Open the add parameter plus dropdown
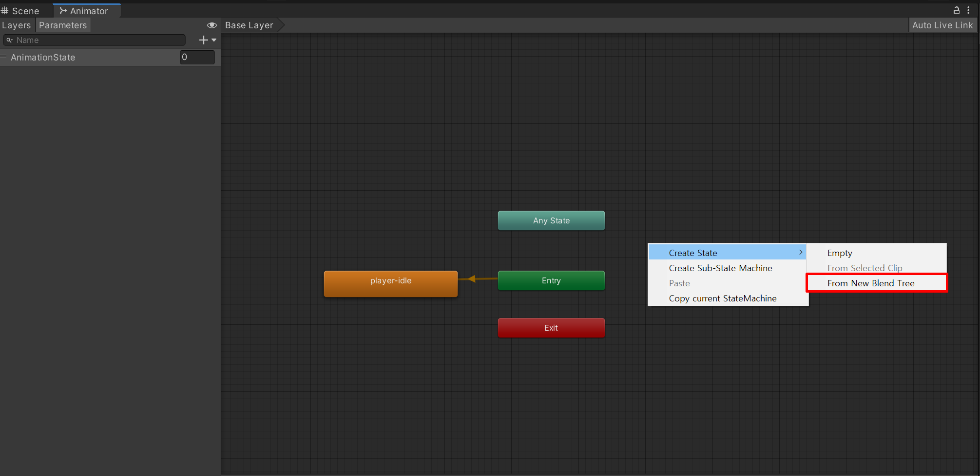 pos(208,40)
